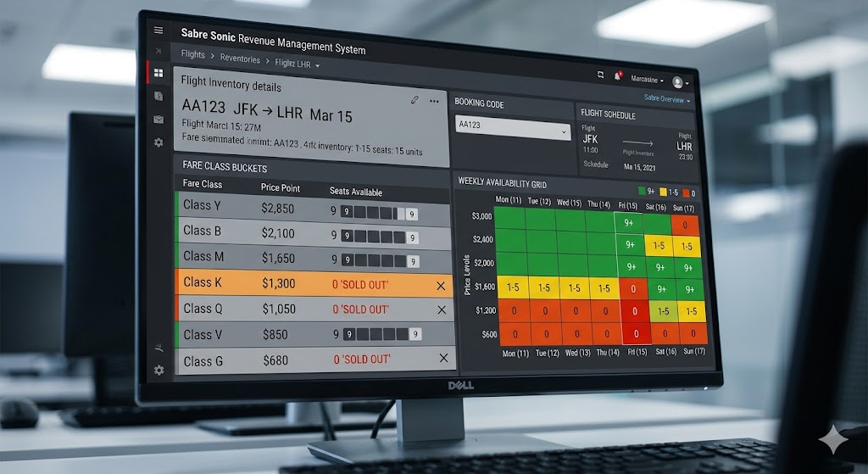
Task: Select the Sun (17) $3,000 red cell
Action: pos(685,226)
